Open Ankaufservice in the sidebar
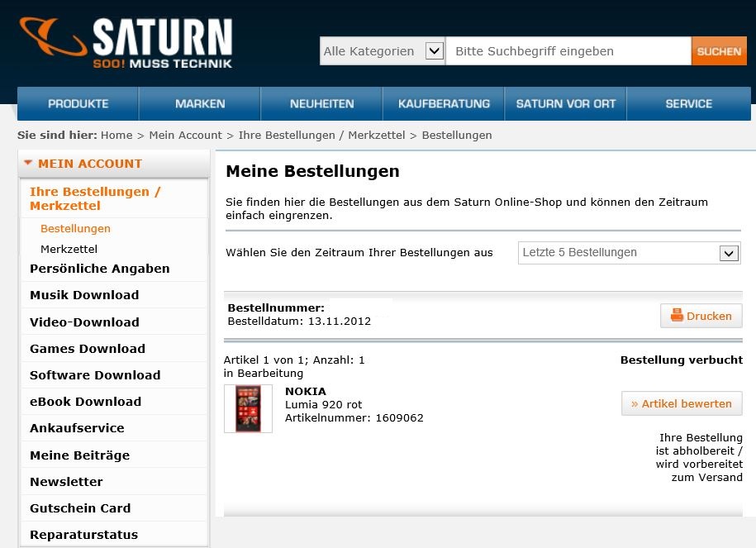This screenshot has width=756, height=548. tap(77, 428)
